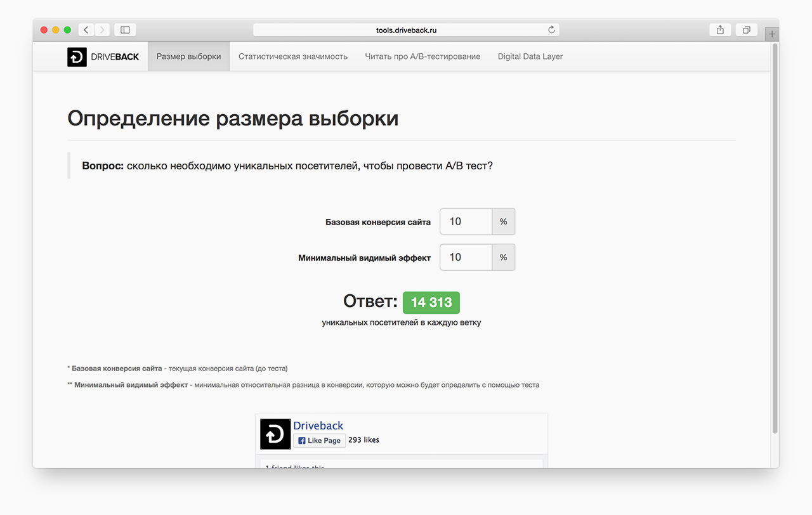This screenshot has width=812, height=515.
Task: Go forward with Safari's forward arrow
Action: pos(102,30)
